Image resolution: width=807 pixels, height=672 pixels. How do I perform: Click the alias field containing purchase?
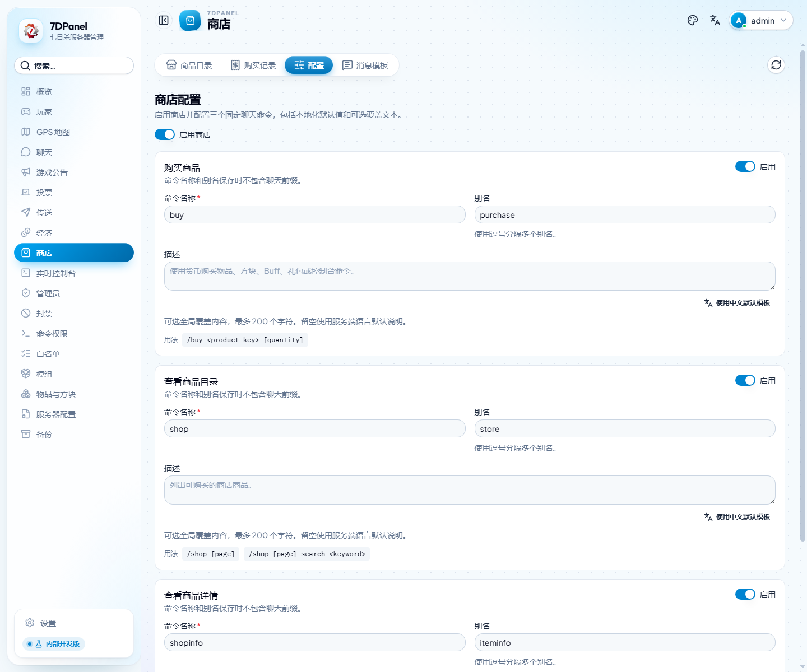(625, 214)
